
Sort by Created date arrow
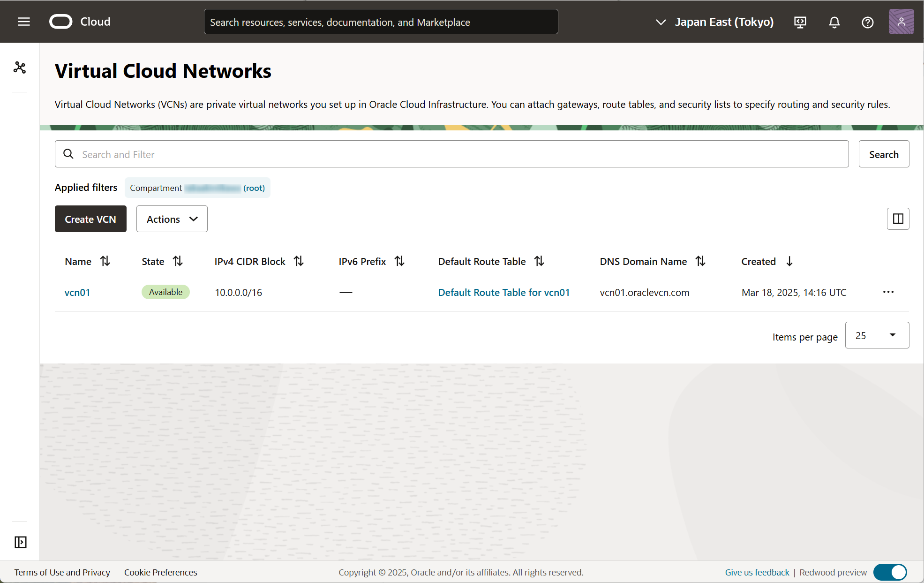[789, 261]
